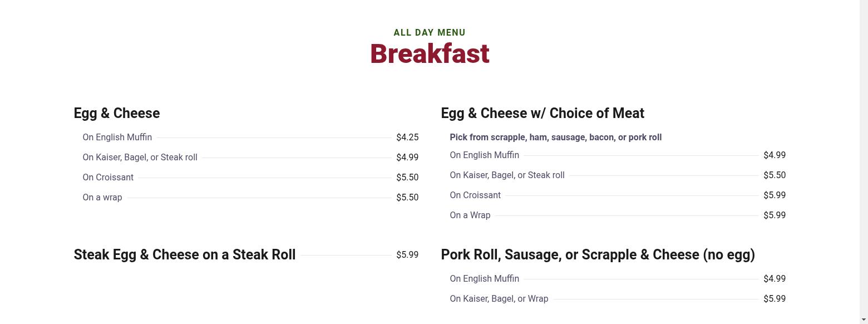This screenshot has height=324, width=868.
Task: Click the ALL DAY MENU label
Action: pos(430,33)
